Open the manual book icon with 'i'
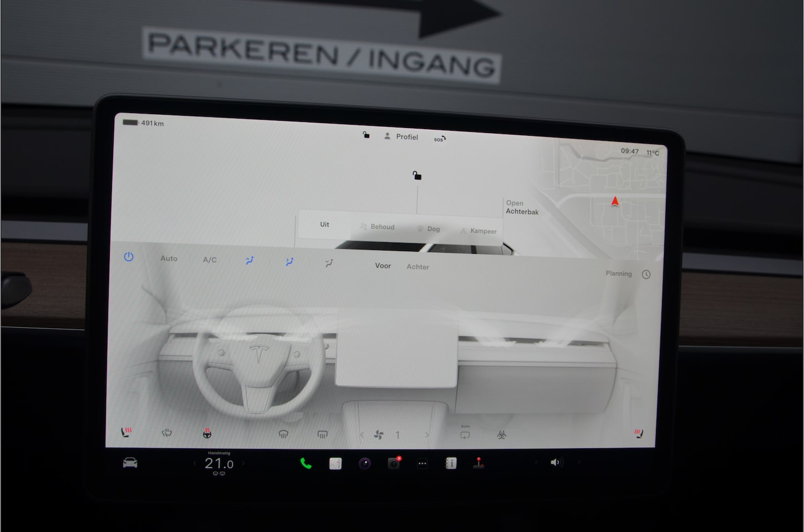Viewport: 804px width, 532px height. coord(451,463)
